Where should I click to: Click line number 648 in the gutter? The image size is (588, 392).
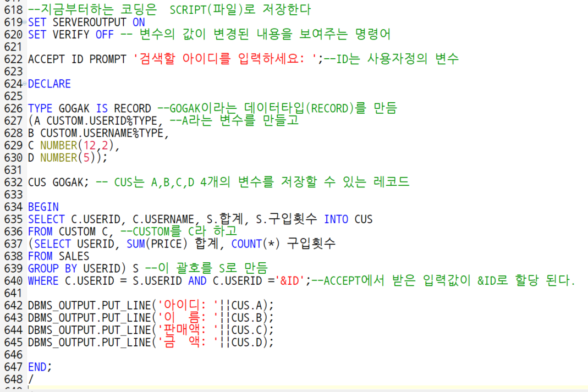(14, 379)
